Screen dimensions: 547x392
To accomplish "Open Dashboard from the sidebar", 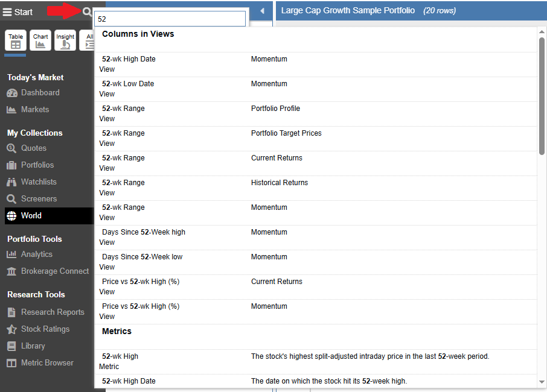I will (40, 93).
